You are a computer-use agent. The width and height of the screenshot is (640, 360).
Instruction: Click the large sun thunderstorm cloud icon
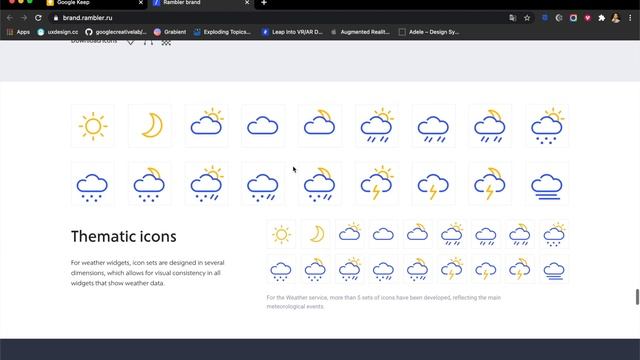click(377, 183)
